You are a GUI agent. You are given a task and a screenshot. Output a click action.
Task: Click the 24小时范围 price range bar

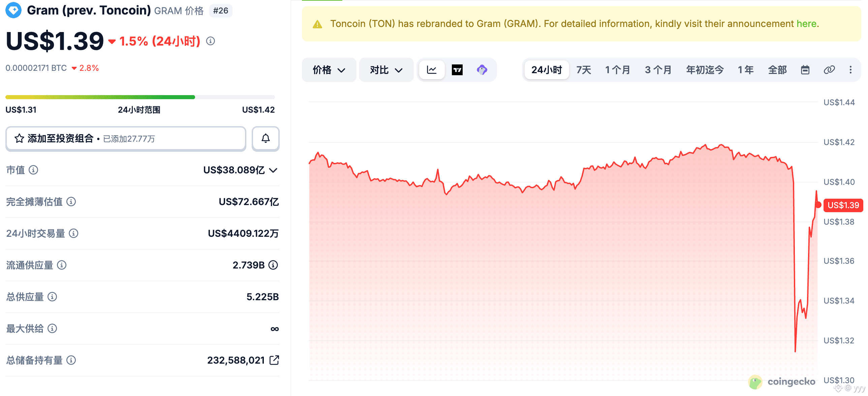(140, 97)
